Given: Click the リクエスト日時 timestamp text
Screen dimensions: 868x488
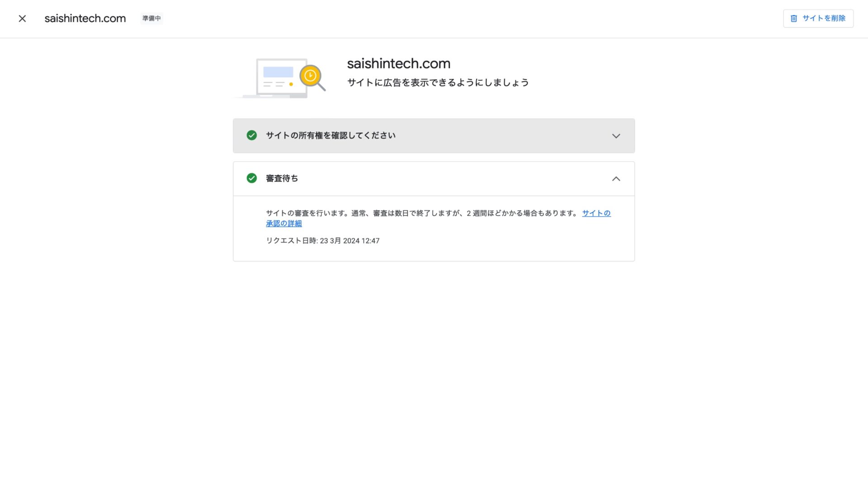Looking at the screenshot, I should click(x=322, y=241).
